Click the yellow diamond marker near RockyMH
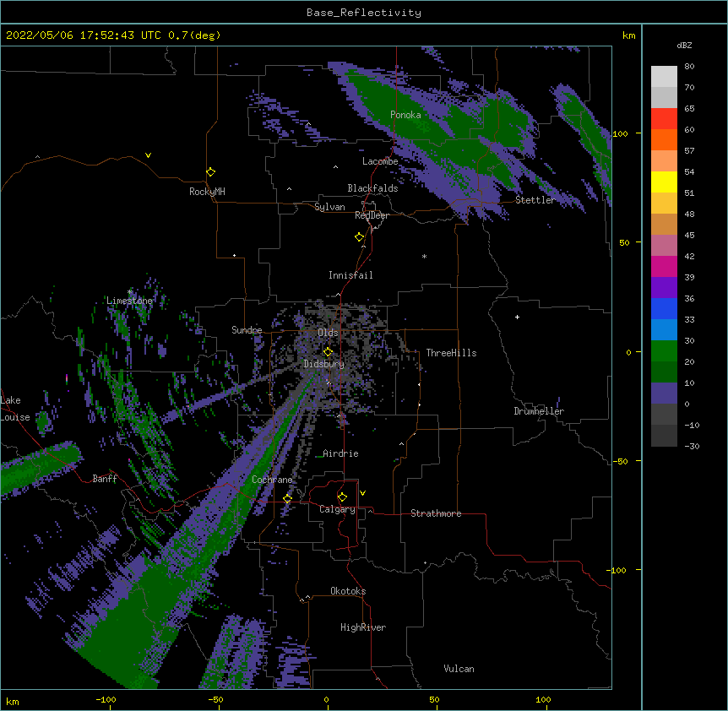Screen dimensions: 728x711 pos(210,171)
